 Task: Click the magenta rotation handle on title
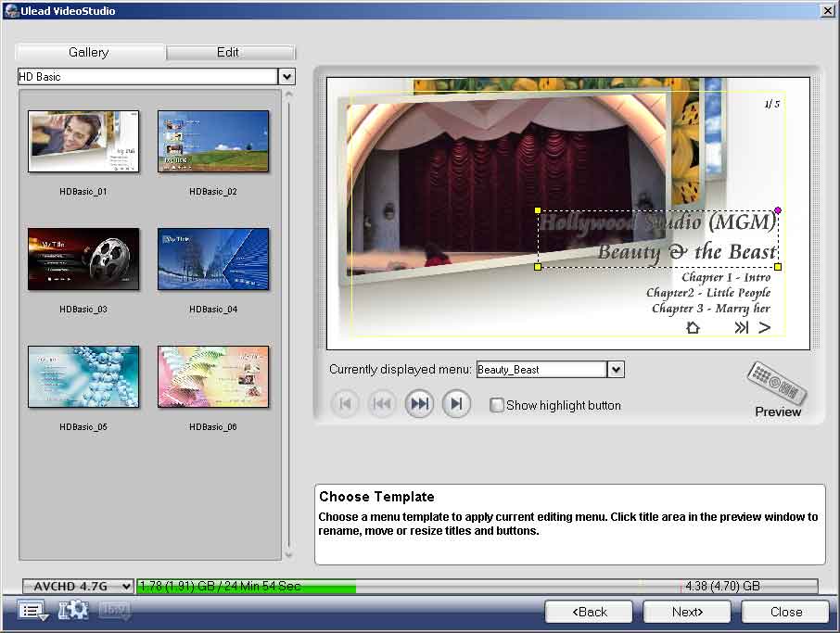click(778, 210)
